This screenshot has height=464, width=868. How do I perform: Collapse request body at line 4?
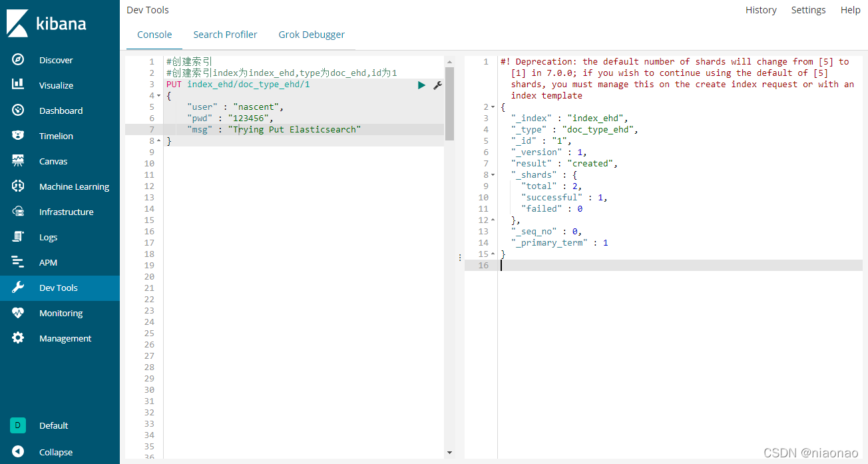pyautogui.click(x=158, y=96)
